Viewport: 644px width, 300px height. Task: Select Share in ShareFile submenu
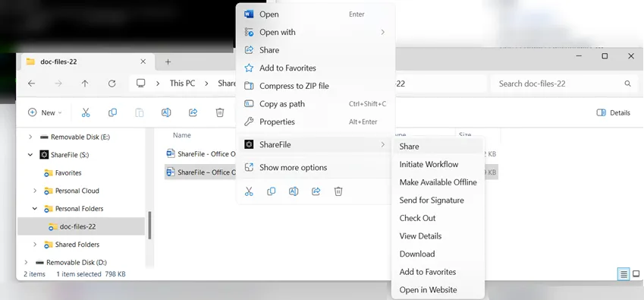coord(438,147)
